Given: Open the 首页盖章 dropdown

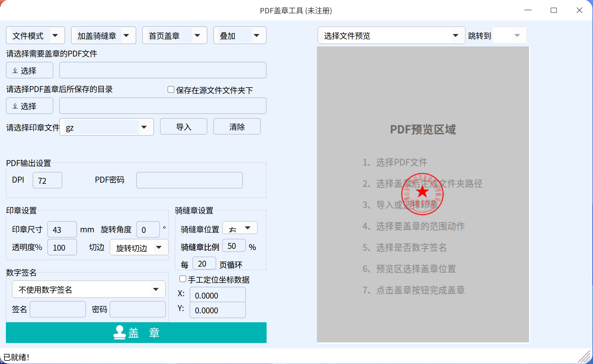Looking at the screenshot, I should click(175, 36).
